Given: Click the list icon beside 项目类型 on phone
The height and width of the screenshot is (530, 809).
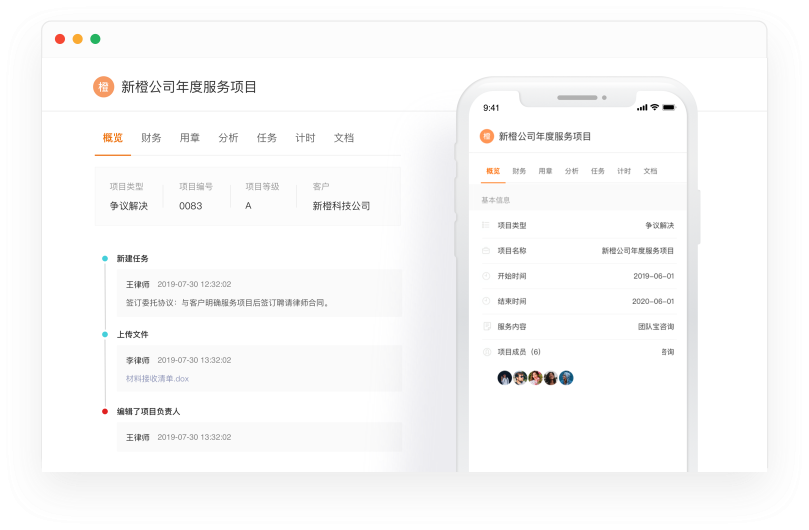Looking at the screenshot, I should [x=486, y=225].
